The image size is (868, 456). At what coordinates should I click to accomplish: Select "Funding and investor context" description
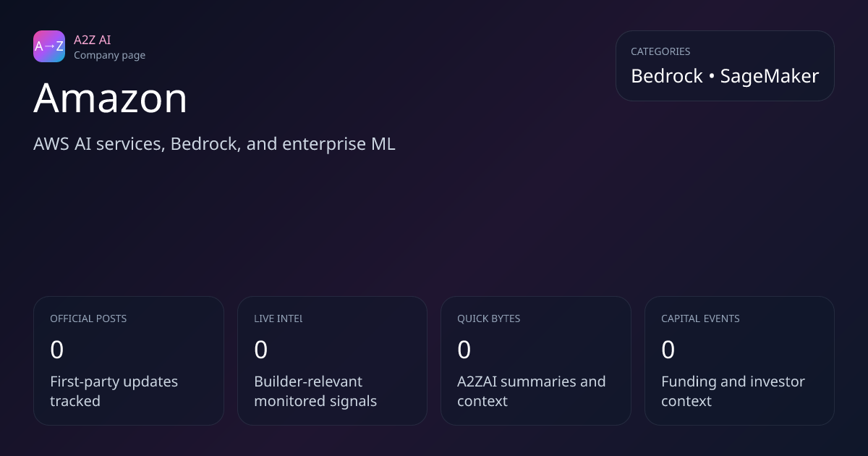pos(733,391)
